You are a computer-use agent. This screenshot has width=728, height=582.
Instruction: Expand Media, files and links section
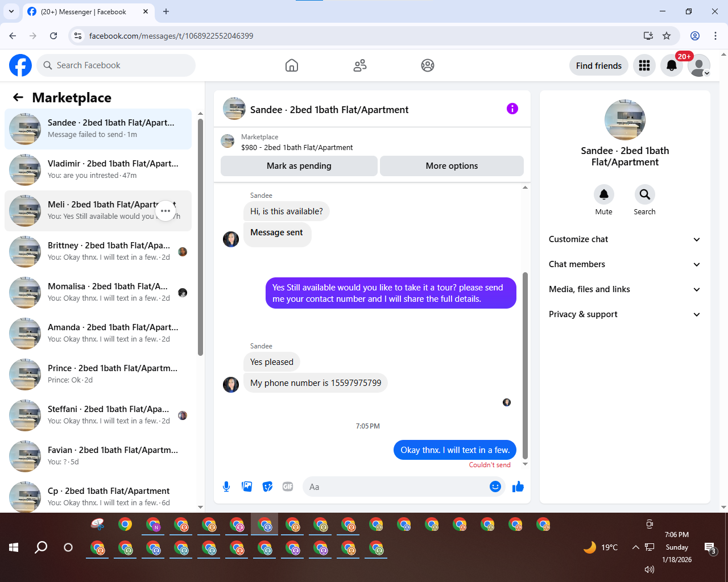tap(625, 289)
